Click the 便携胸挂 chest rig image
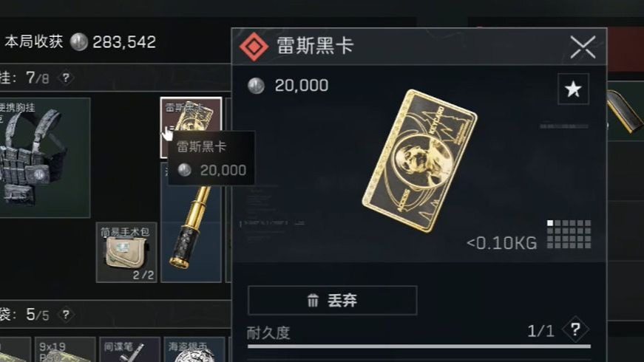This screenshot has height=362, width=644. [43, 157]
